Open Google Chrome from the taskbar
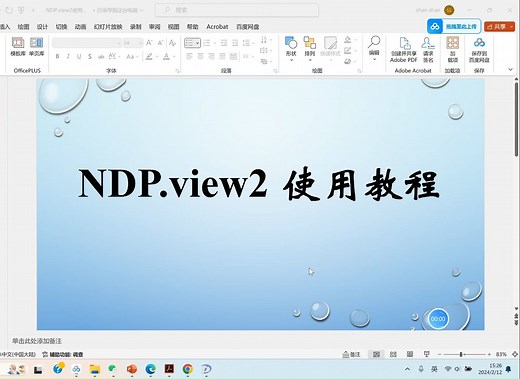 point(188,369)
